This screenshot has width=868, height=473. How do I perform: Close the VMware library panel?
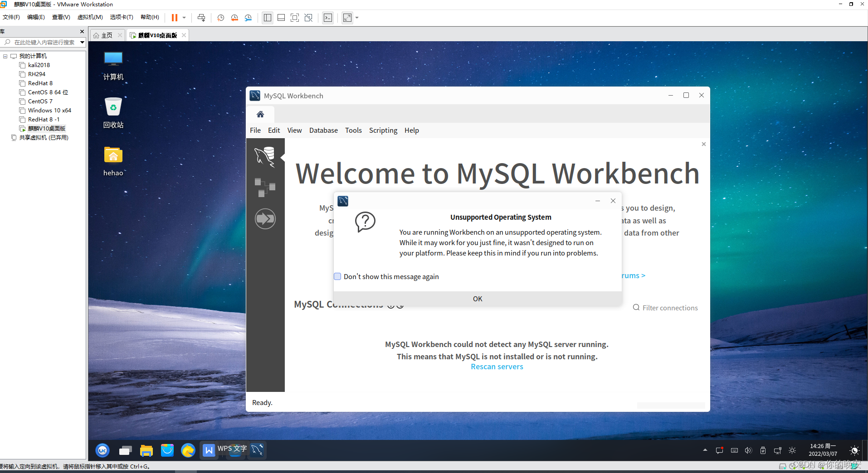(x=82, y=31)
